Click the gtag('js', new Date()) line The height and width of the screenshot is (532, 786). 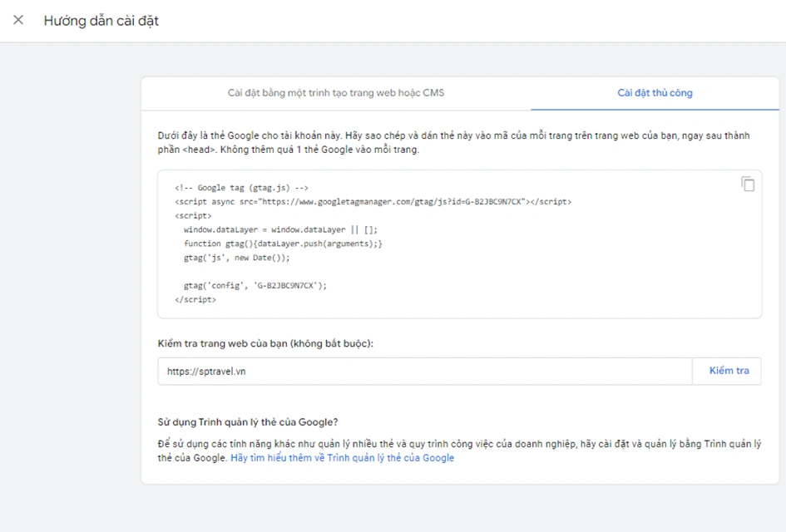[x=236, y=258]
